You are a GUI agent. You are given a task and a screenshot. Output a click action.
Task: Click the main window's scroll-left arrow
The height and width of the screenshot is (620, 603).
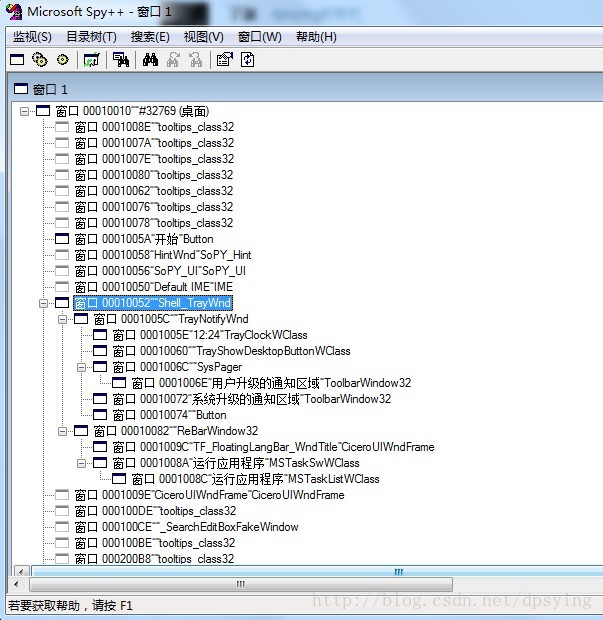(x=16, y=584)
